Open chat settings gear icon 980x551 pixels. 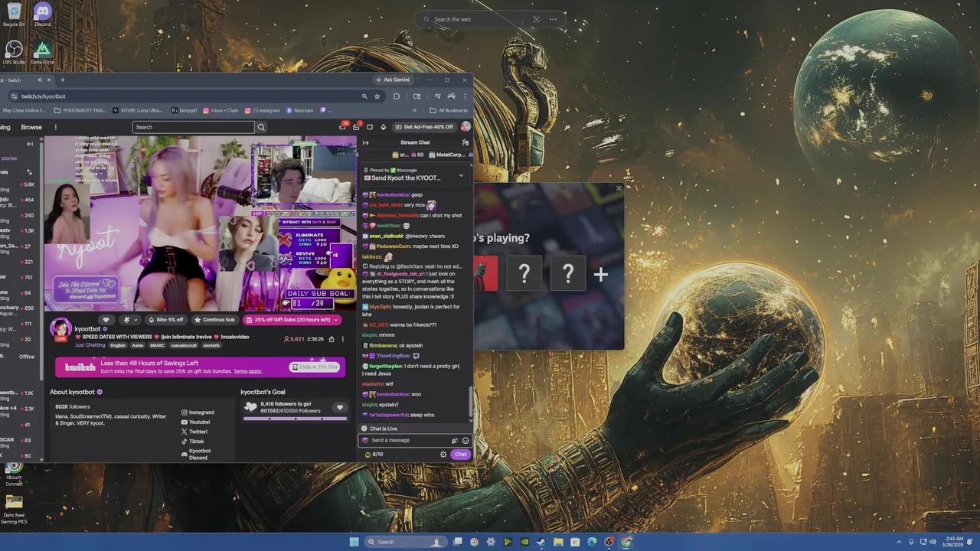tap(443, 455)
